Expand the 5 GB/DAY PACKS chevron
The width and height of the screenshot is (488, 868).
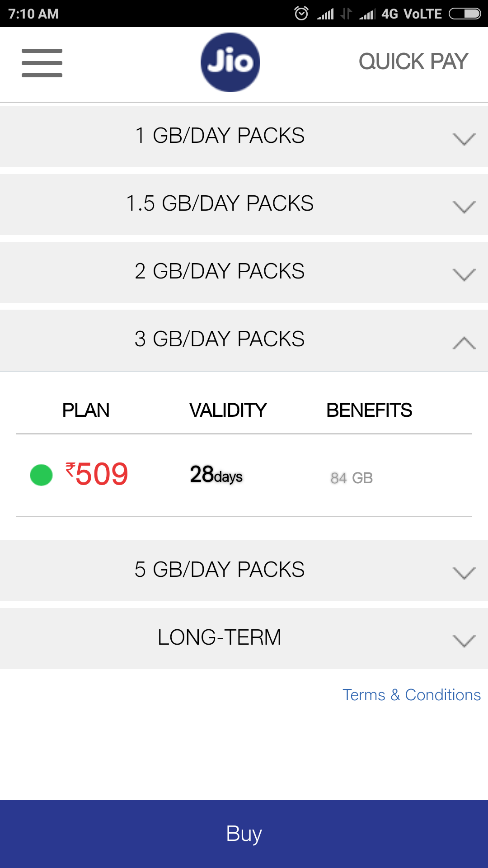coord(464,573)
